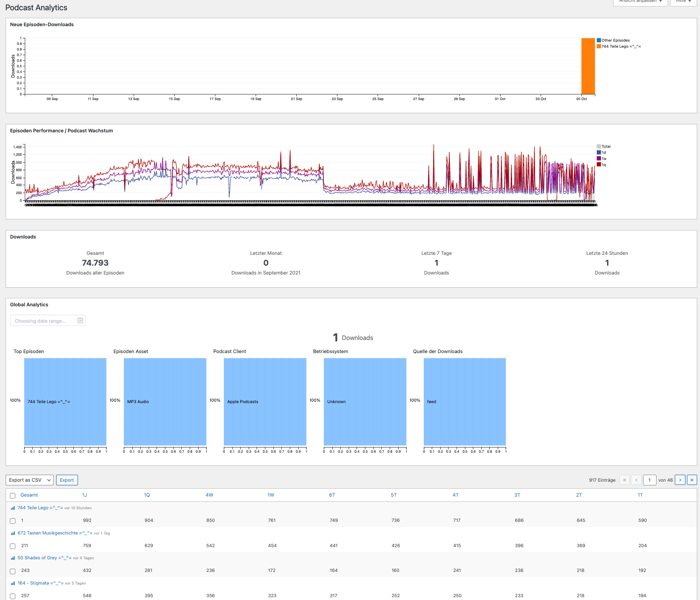Click the Downloads in September 2021 caption
Image resolution: width=700 pixels, height=600 pixels.
[x=266, y=273]
